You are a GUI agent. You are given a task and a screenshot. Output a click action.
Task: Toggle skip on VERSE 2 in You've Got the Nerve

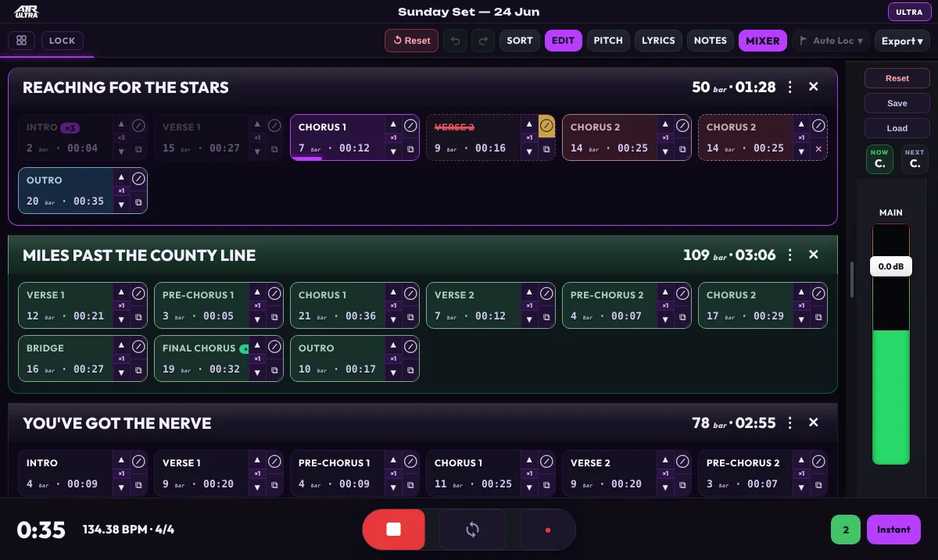tap(682, 461)
